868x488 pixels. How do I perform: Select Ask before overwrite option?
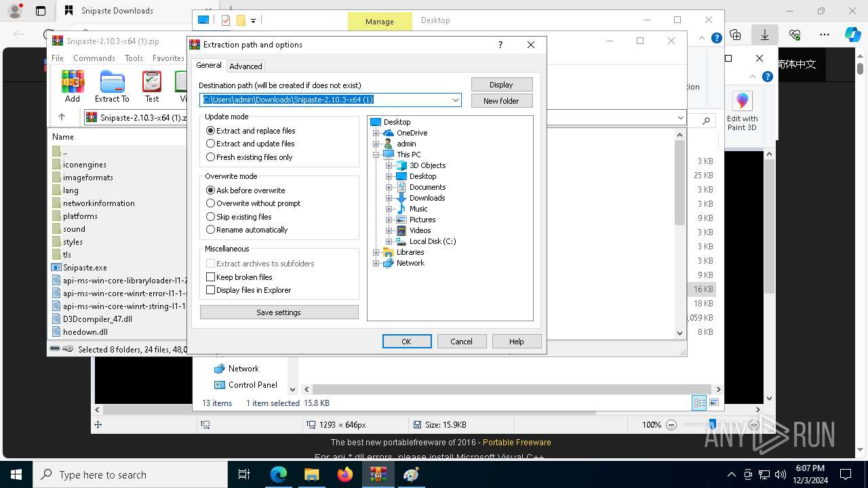(x=245, y=190)
